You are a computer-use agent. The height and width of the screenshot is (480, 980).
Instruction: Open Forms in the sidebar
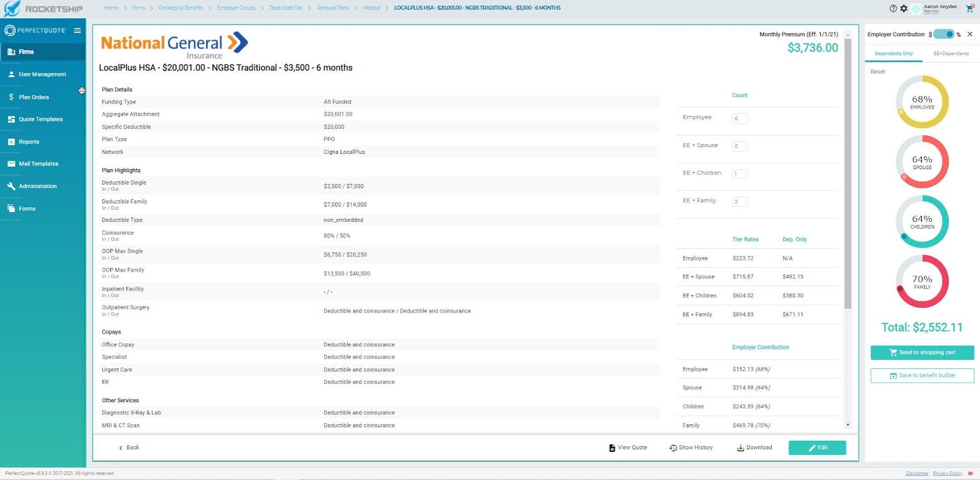click(x=43, y=208)
